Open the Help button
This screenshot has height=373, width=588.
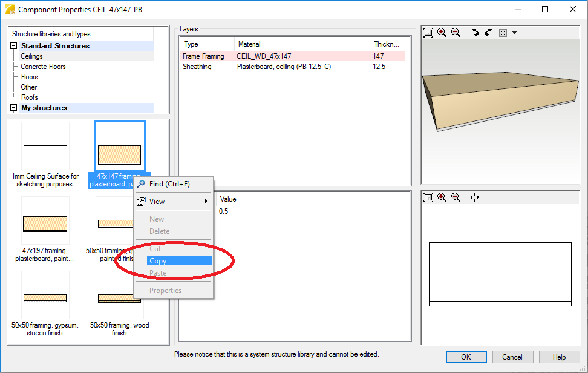(x=559, y=357)
